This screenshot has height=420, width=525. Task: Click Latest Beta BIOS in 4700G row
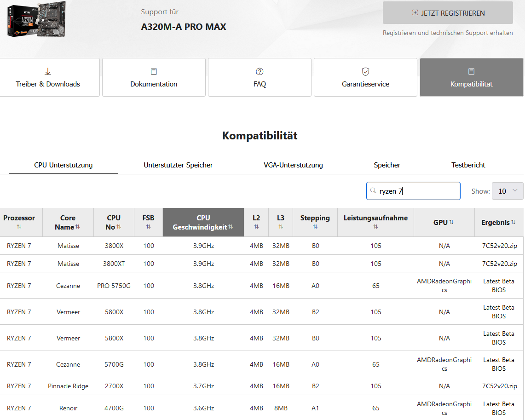[499, 408]
